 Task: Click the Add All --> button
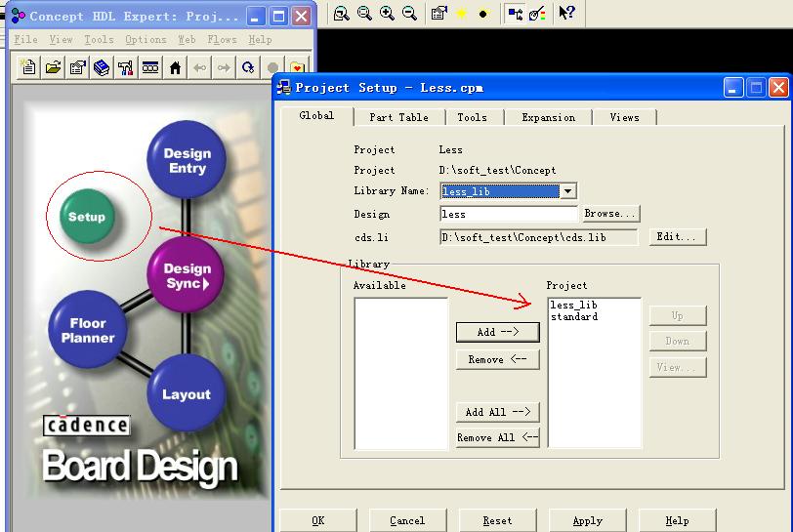(498, 412)
